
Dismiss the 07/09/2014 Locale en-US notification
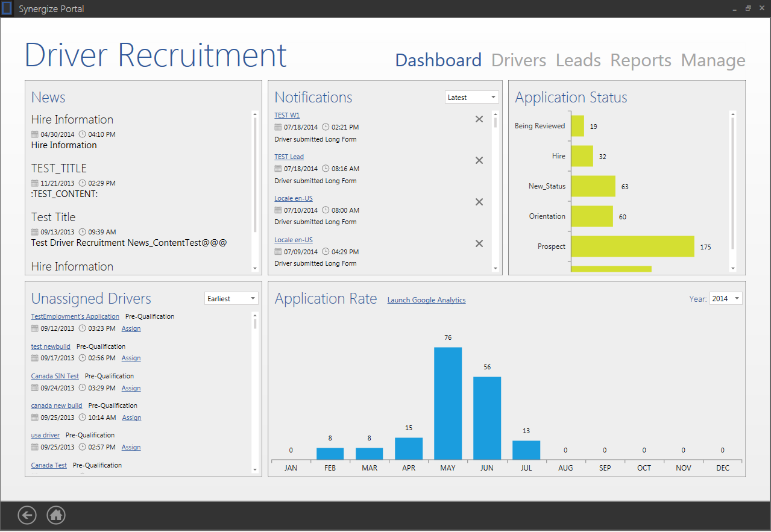point(479,243)
